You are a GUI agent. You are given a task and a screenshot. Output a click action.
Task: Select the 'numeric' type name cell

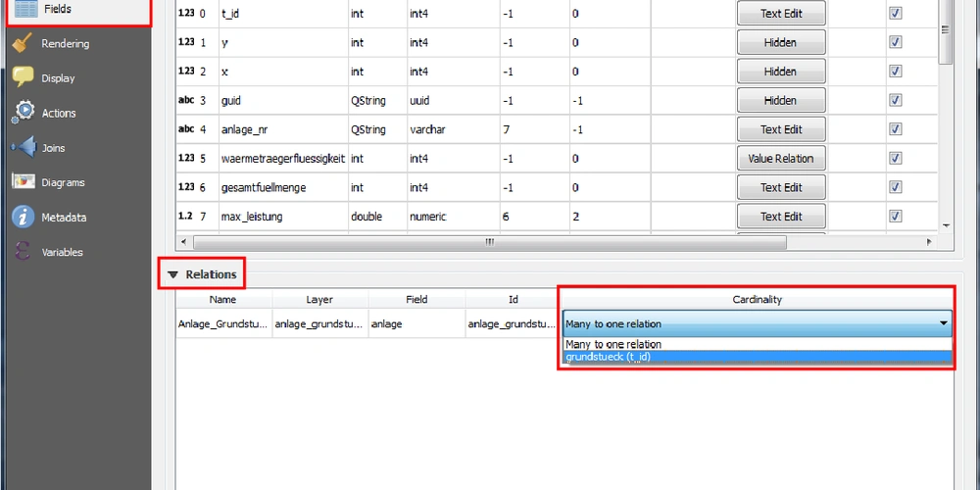[x=453, y=217]
